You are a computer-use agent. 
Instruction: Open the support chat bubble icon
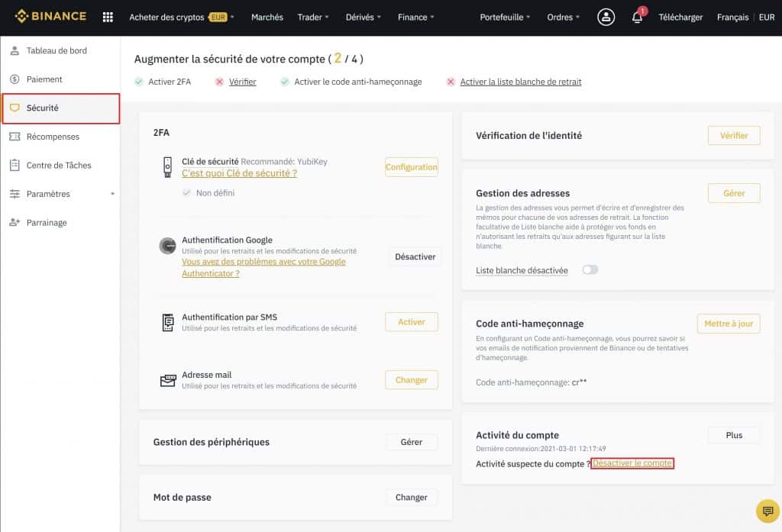pyautogui.click(x=766, y=510)
